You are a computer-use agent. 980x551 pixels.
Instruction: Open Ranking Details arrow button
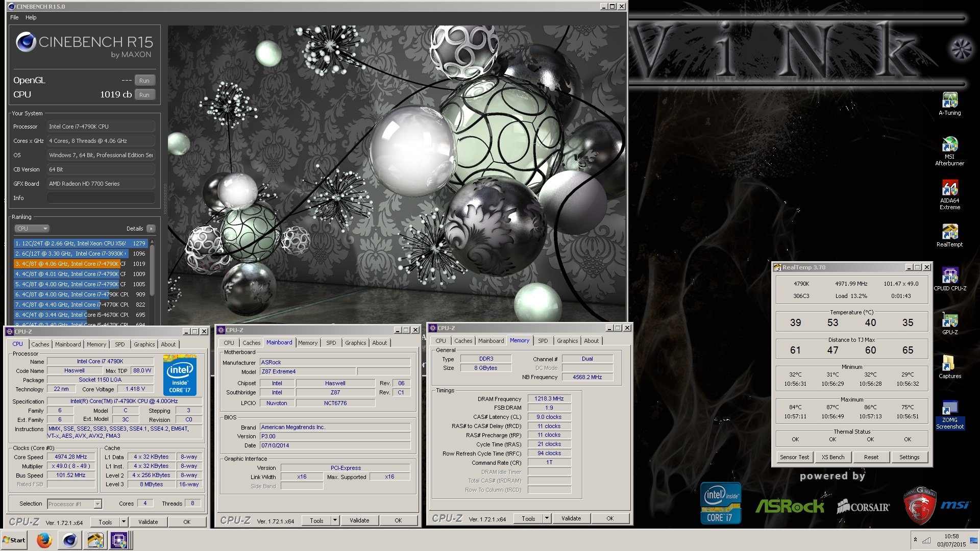[151, 229]
